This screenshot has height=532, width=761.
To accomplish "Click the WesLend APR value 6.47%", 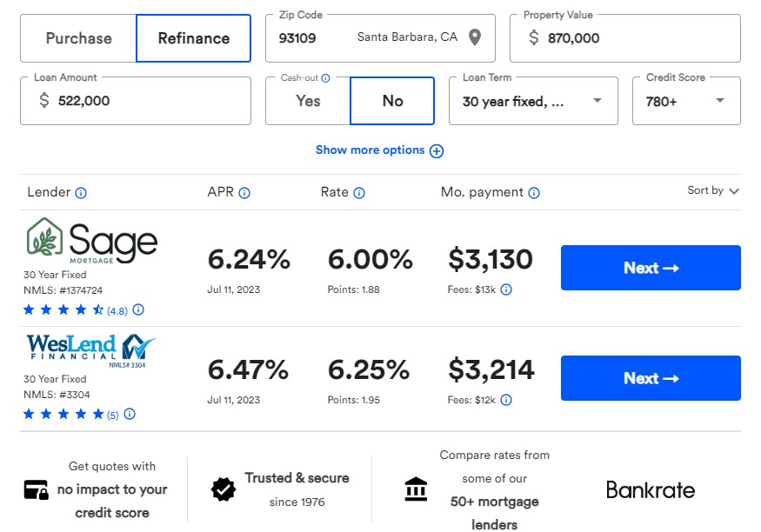I will tap(248, 370).
